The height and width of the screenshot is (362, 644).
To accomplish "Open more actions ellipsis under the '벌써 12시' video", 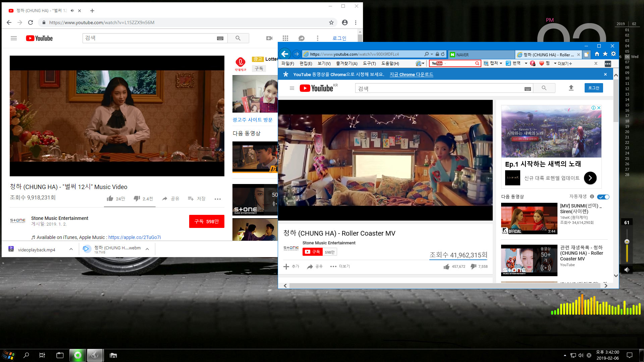I will pyautogui.click(x=218, y=199).
